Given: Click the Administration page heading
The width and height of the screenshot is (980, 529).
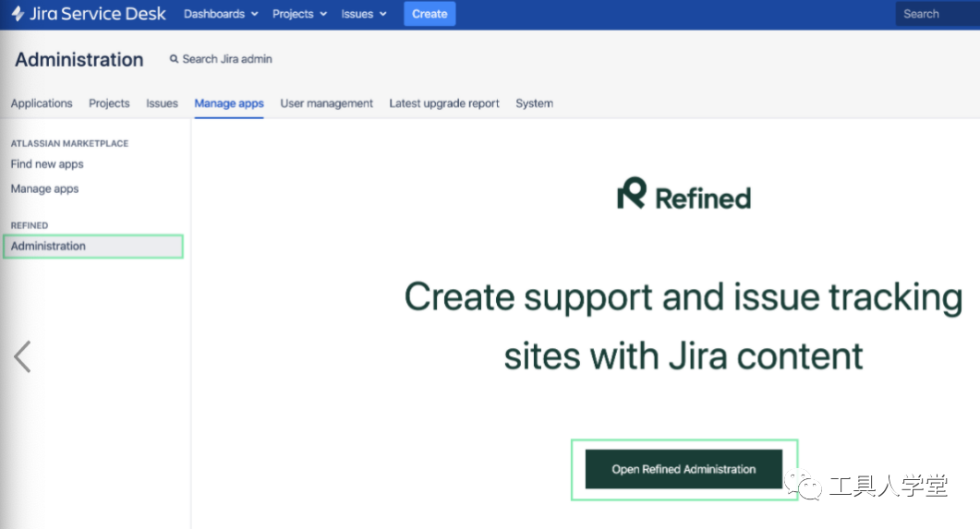Looking at the screenshot, I should [x=79, y=59].
